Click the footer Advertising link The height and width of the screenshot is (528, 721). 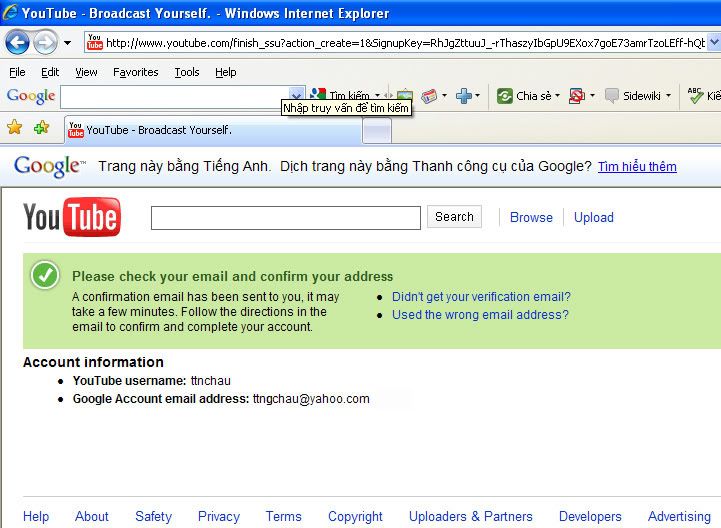point(679,517)
